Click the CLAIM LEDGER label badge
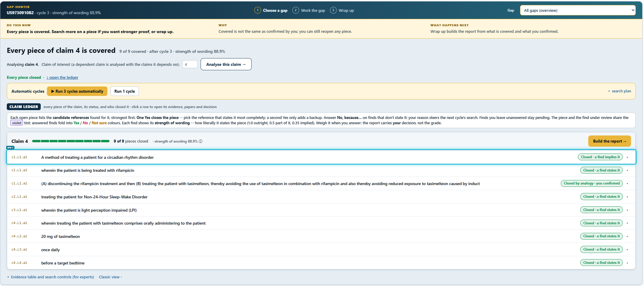This screenshot has width=644, height=286. (24, 107)
